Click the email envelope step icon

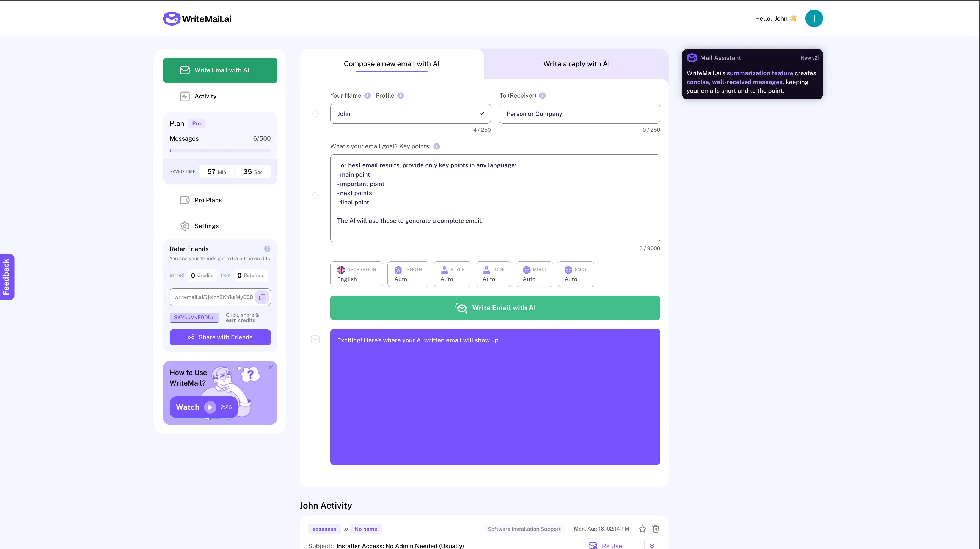[315, 340]
